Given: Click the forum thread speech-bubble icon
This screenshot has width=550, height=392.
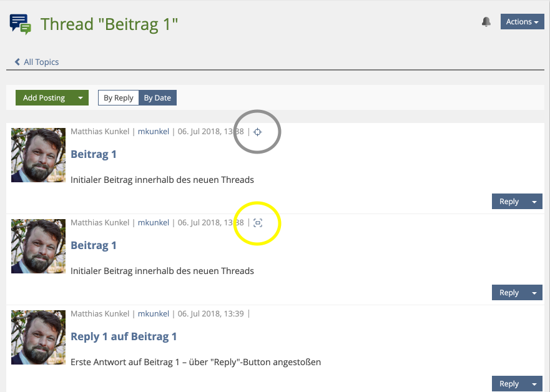Looking at the screenshot, I should (x=21, y=24).
